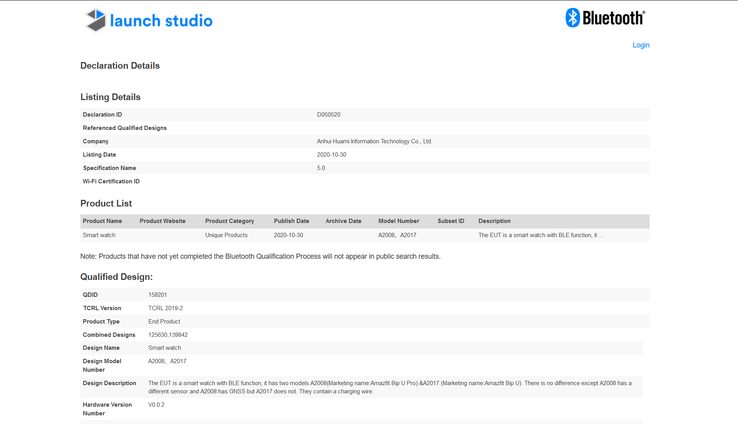Click the launch studio logo icon
Viewport: 738px width, 424px height.
click(96, 20)
